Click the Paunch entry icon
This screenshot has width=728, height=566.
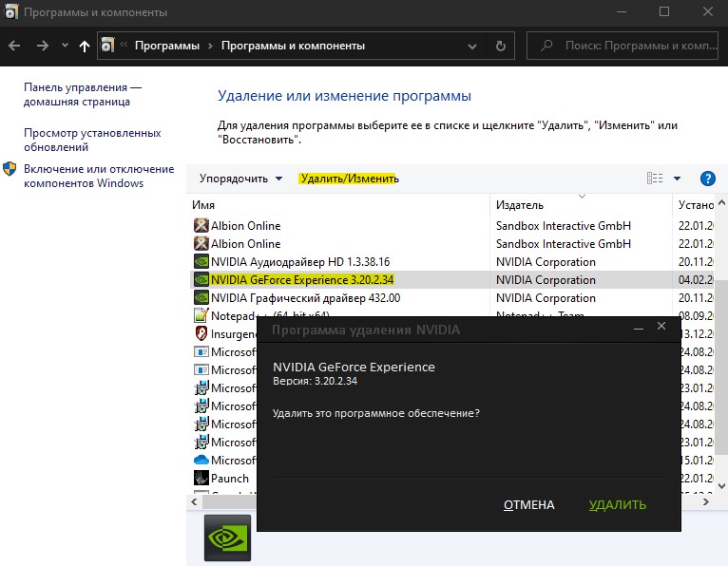pos(201,478)
